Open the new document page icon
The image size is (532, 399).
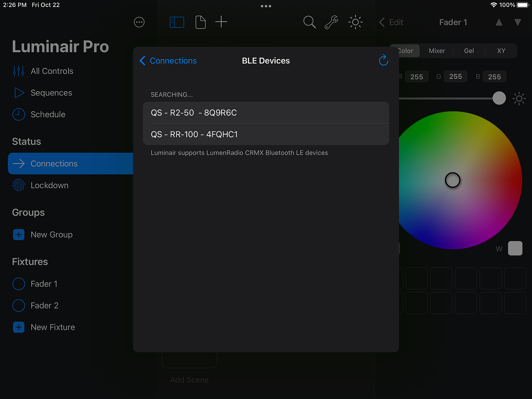click(200, 22)
